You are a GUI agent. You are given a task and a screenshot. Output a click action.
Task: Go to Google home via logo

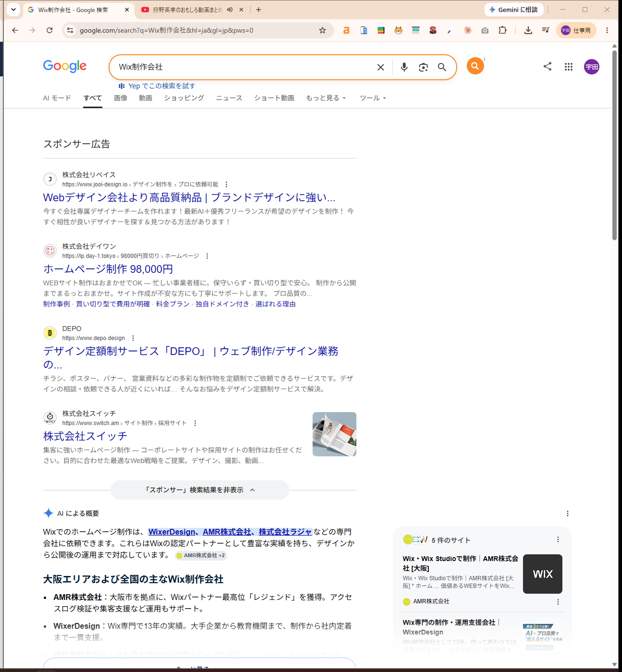(65, 66)
